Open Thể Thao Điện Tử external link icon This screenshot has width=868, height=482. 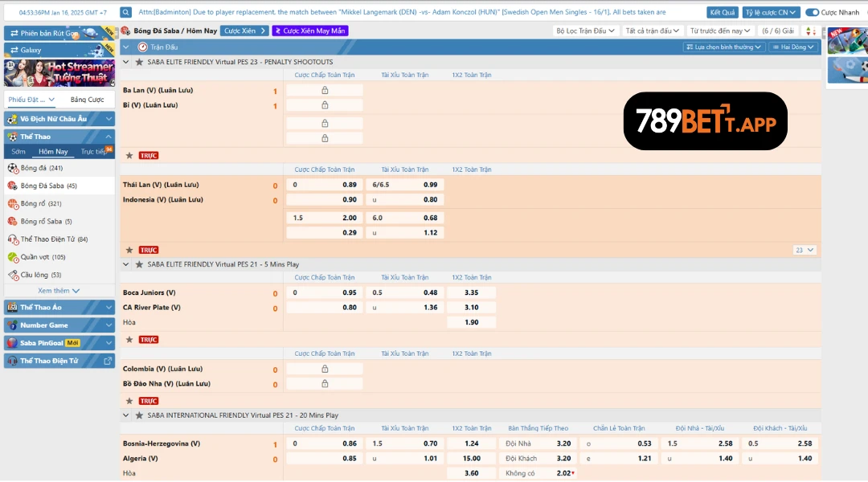tap(108, 361)
